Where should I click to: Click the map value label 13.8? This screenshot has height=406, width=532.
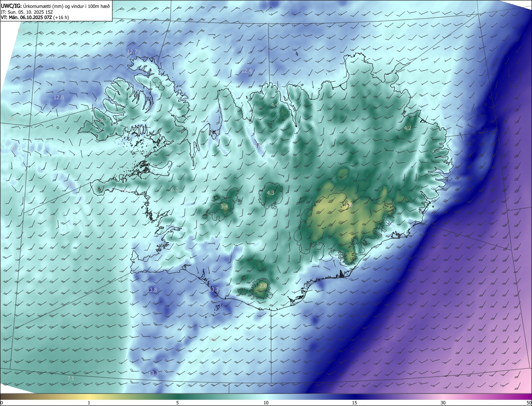(152, 290)
